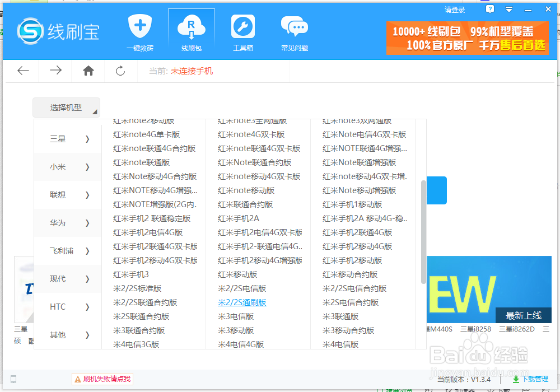The image size is (560, 392).
Task: Open the title bar chevron dropdown menu
Action: point(508,9)
